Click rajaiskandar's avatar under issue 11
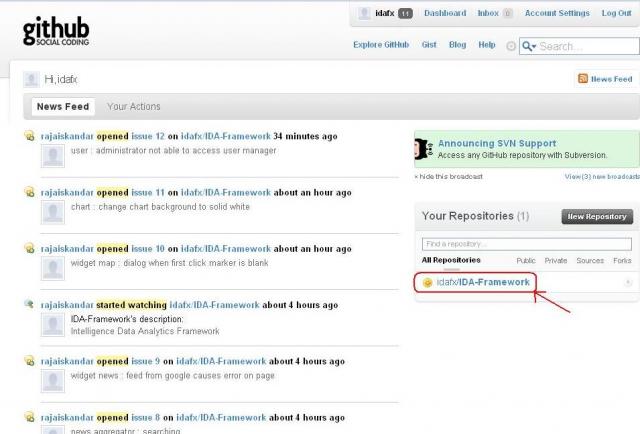 [x=53, y=212]
